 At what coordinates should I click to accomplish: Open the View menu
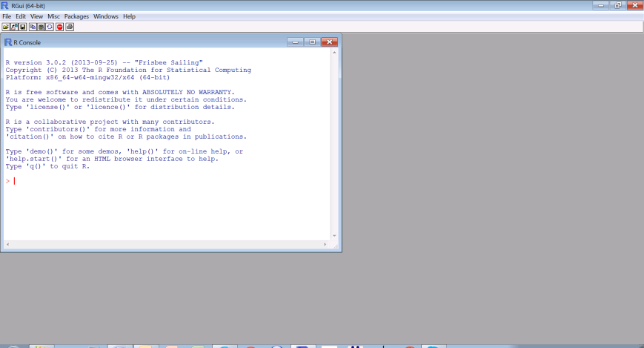click(x=36, y=16)
